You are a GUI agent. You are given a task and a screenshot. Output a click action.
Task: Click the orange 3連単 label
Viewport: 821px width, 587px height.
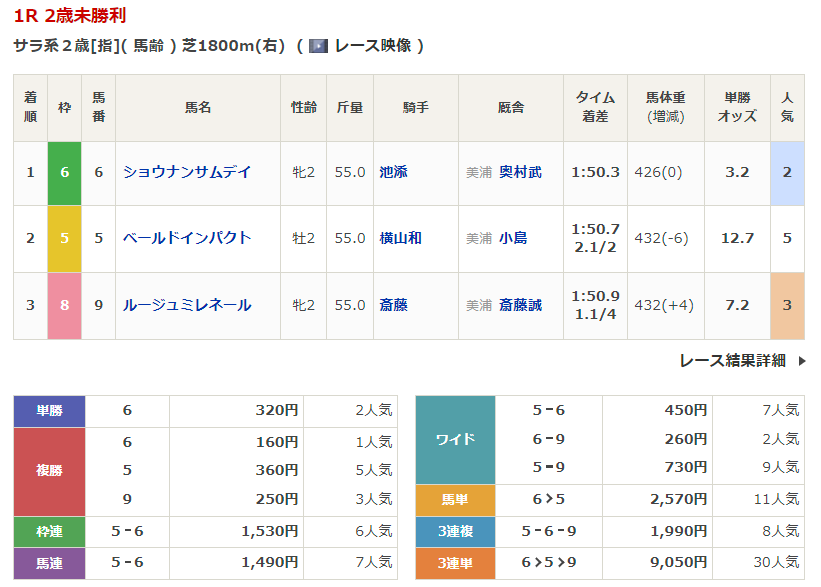455,565
